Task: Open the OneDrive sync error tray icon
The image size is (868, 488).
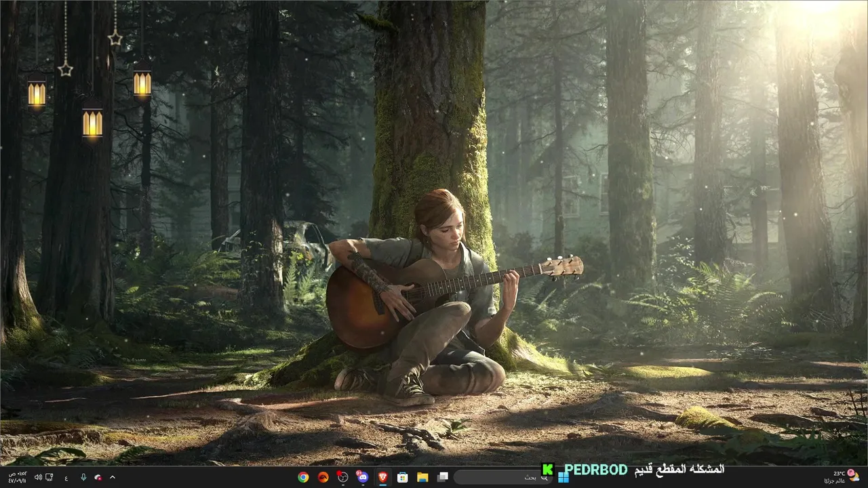Action: click(98, 477)
